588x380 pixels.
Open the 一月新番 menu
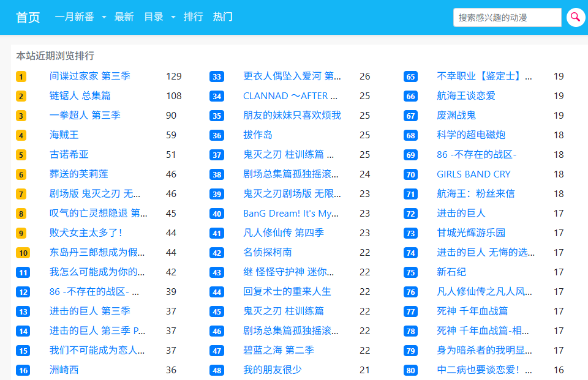[75, 17]
